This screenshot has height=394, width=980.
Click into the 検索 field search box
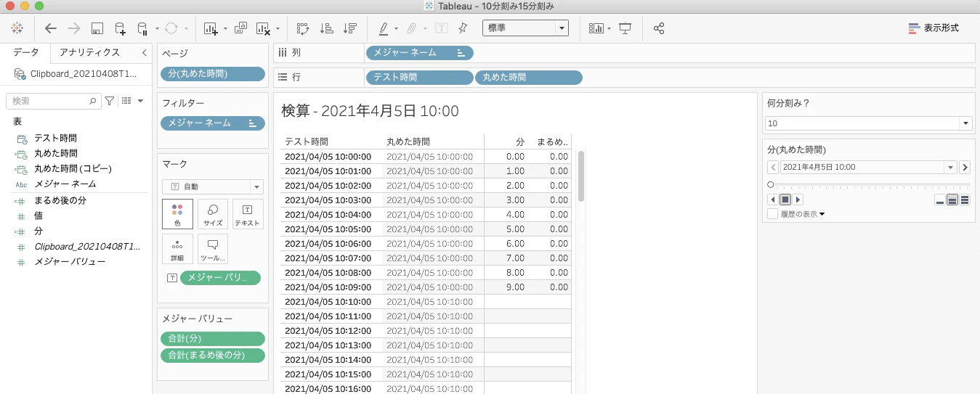pos(54,101)
